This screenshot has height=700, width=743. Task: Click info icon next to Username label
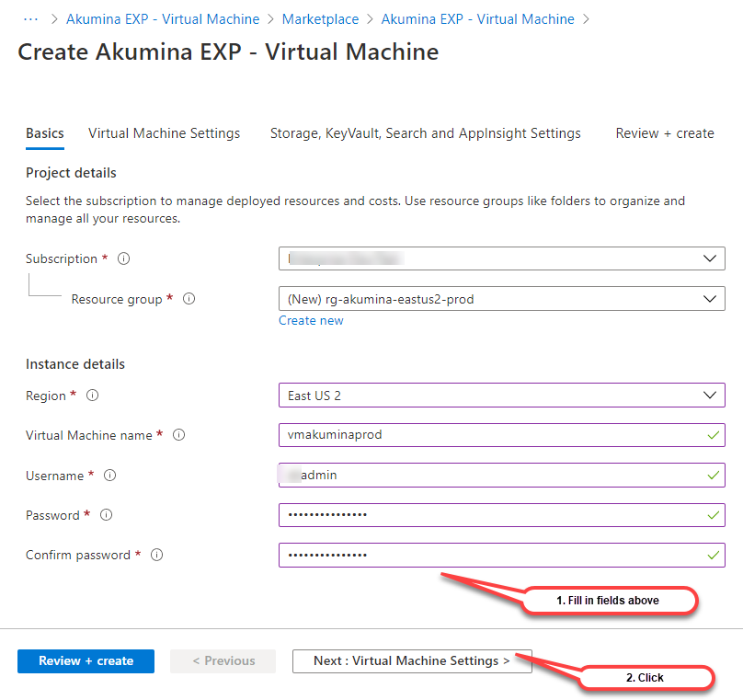click(x=109, y=476)
